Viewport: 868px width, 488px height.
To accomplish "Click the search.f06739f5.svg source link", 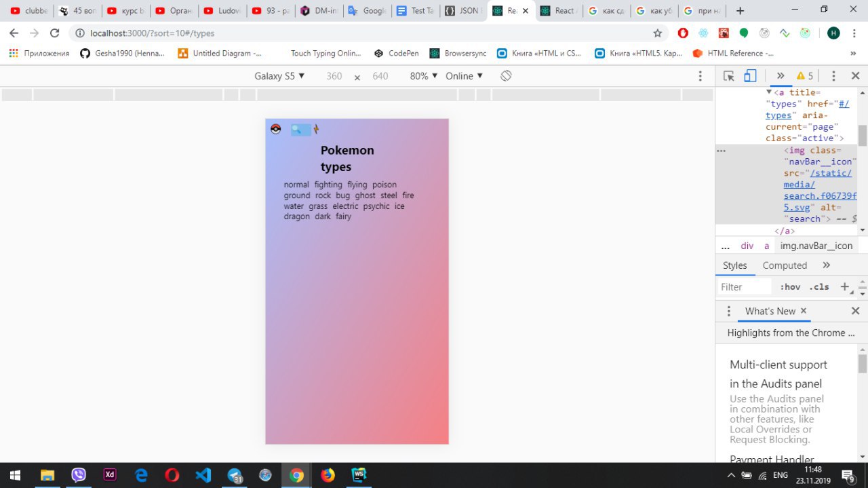I will point(819,190).
